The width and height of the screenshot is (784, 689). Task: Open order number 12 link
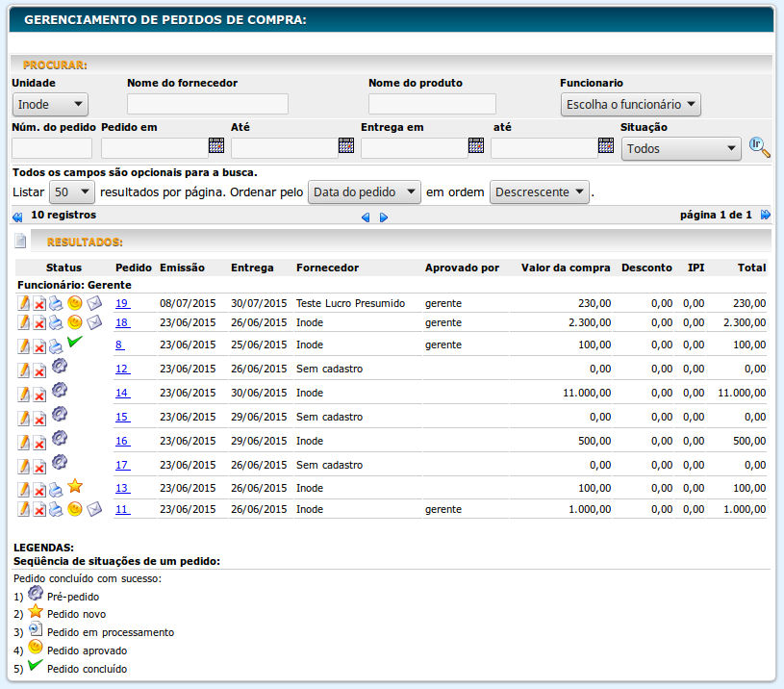coord(121,369)
